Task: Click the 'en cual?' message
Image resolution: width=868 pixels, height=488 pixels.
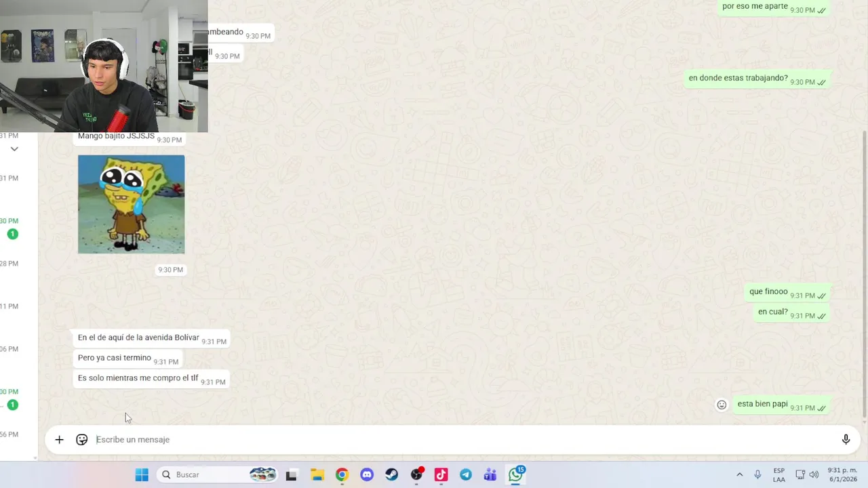Action: click(x=793, y=312)
